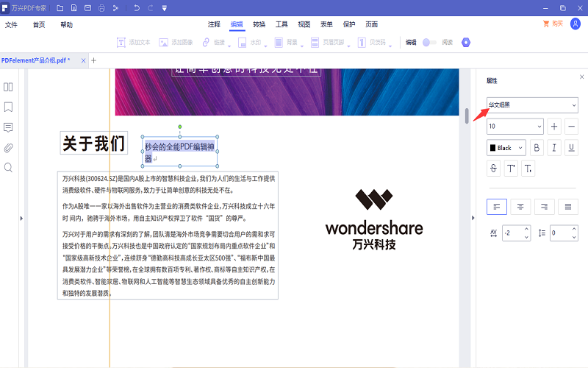
Task: Underline the selected text
Action: point(571,147)
